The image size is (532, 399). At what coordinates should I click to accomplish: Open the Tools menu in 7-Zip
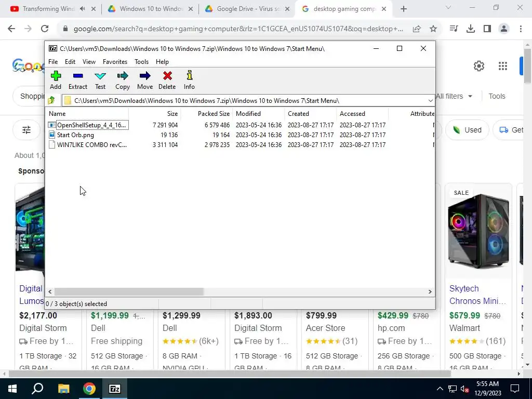pos(141,62)
